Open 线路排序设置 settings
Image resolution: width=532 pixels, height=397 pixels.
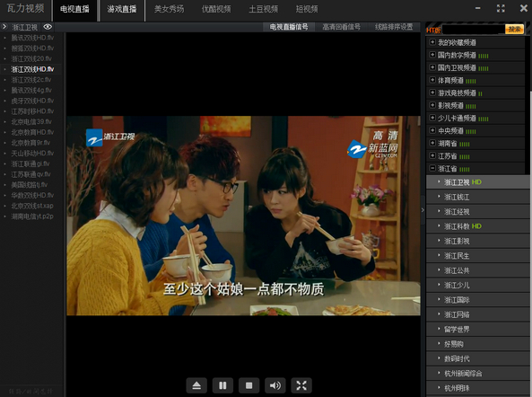(x=394, y=27)
